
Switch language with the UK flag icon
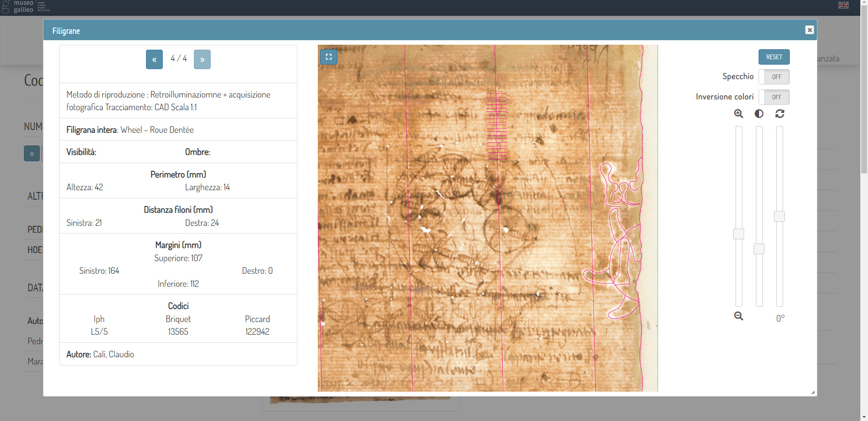click(x=844, y=5)
